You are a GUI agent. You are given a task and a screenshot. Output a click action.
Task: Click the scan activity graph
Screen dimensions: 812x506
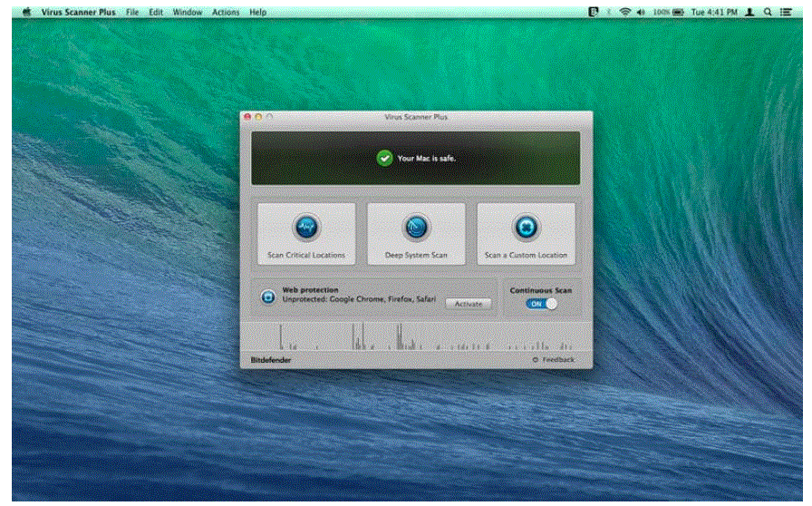pyautogui.click(x=416, y=336)
